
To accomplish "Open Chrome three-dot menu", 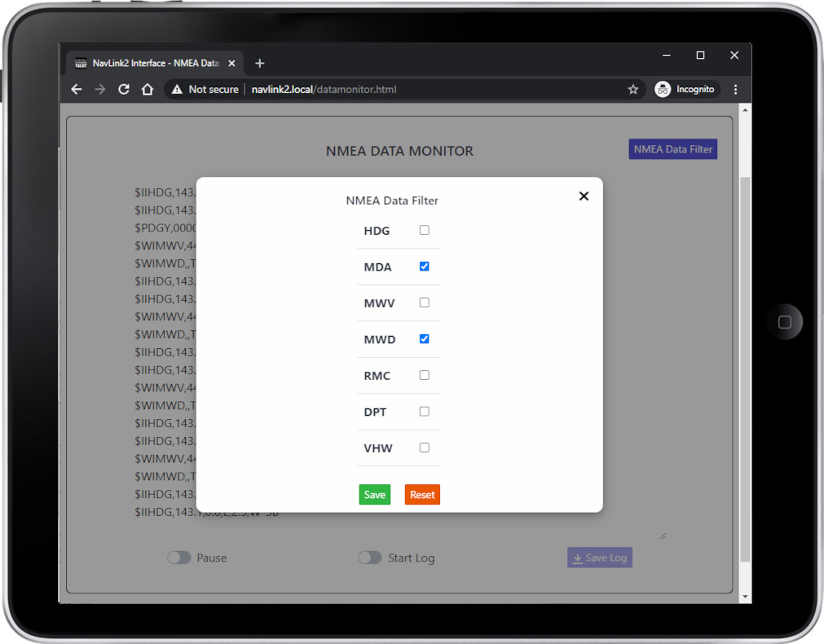I will point(735,90).
